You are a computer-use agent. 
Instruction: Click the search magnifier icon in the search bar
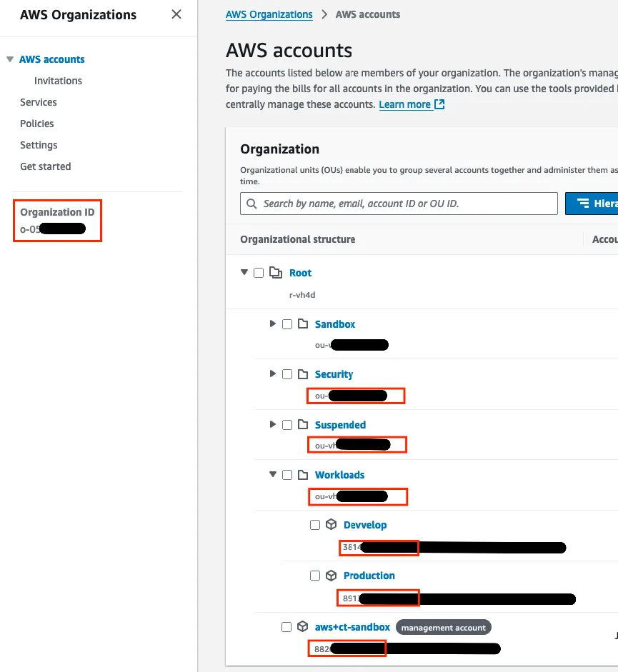251,203
